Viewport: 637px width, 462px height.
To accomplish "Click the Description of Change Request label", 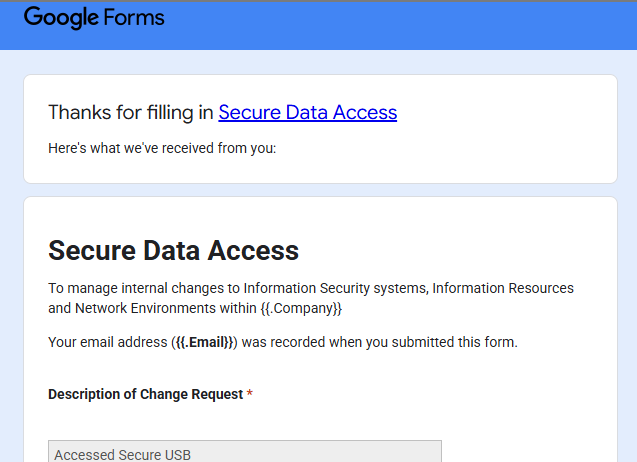I will pos(145,395).
